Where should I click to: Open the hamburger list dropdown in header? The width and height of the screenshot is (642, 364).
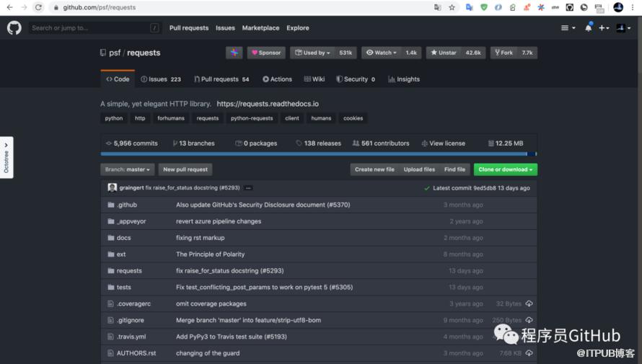pyautogui.click(x=568, y=28)
